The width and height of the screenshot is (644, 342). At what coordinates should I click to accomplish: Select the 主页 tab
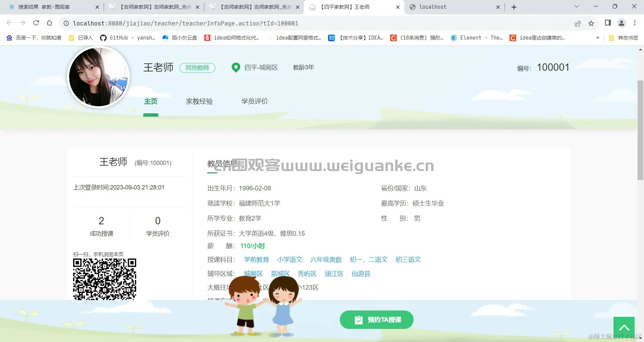151,102
